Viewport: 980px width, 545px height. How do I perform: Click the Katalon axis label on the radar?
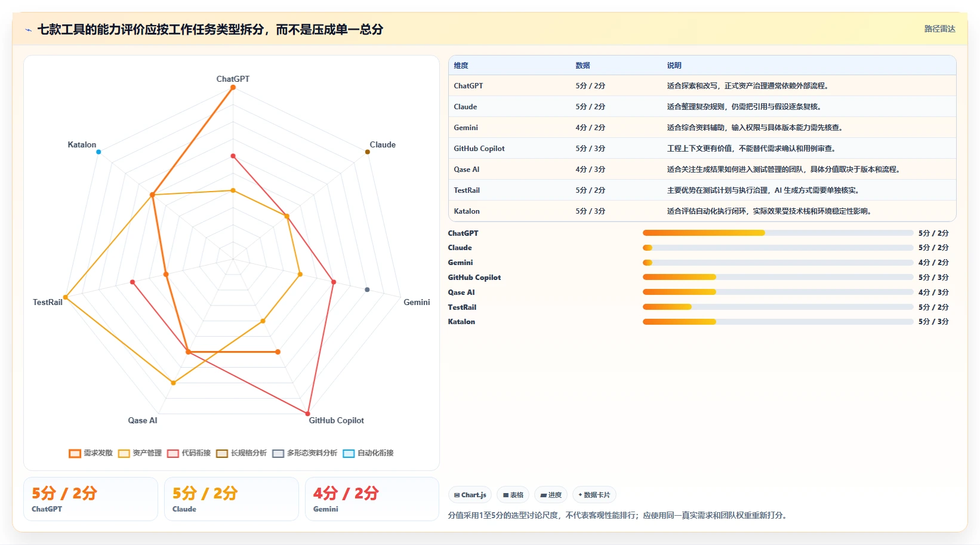(82, 144)
